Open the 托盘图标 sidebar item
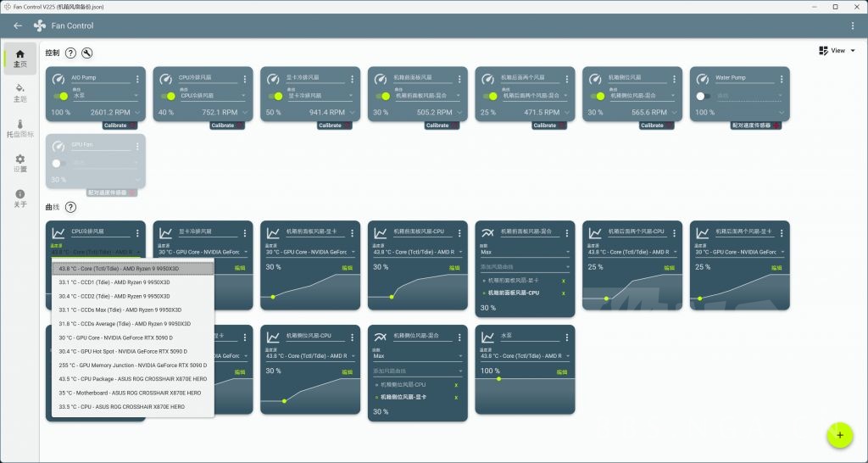The width and height of the screenshot is (868, 463). click(x=20, y=129)
